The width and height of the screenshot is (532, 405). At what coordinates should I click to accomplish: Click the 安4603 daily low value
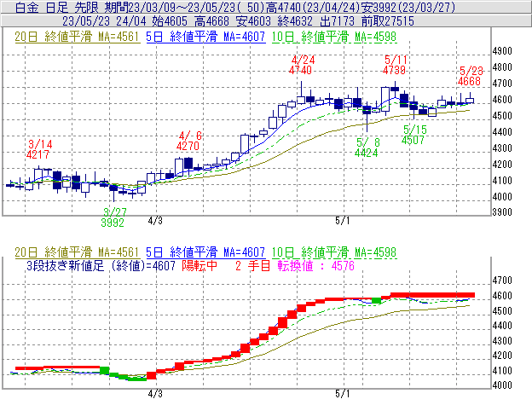coord(253,21)
